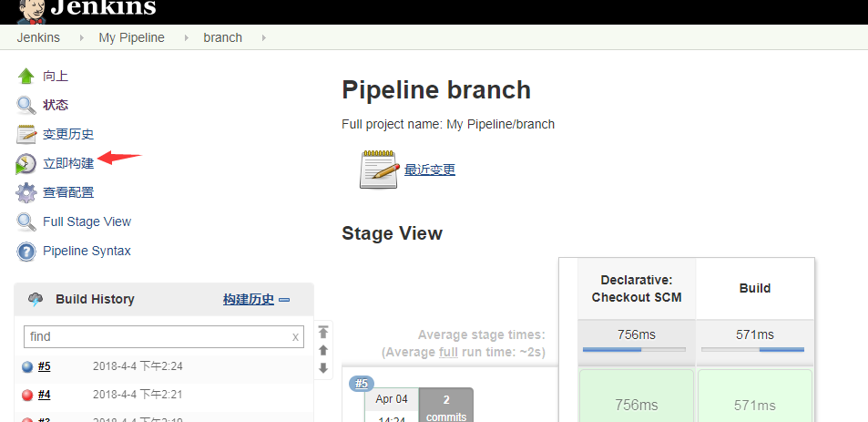Click Average stage times label

coord(481,335)
